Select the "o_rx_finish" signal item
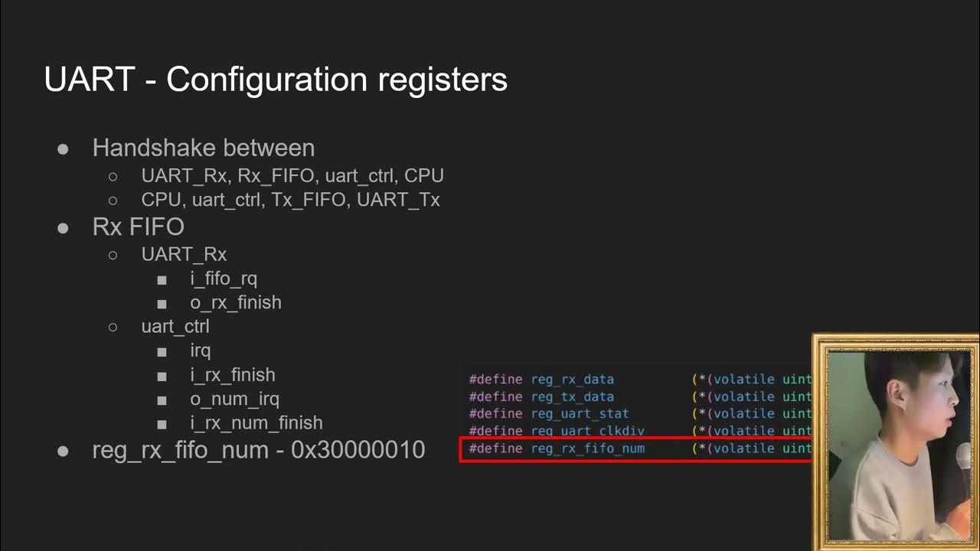This screenshot has width=980, height=551. (236, 302)
